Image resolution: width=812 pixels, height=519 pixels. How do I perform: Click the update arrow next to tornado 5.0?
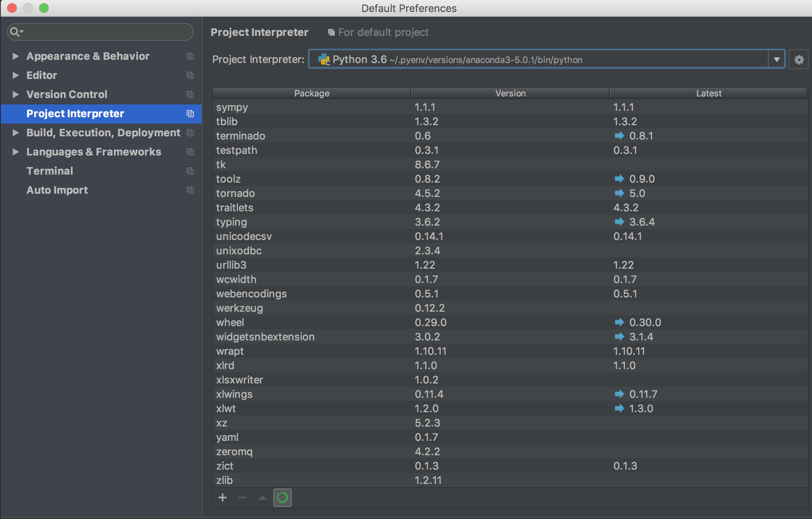coord(619,193)
